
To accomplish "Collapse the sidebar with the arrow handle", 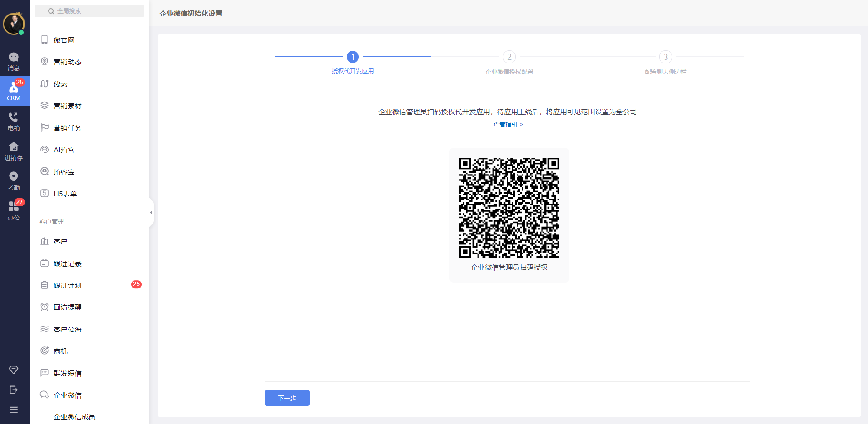I will 151,212.
